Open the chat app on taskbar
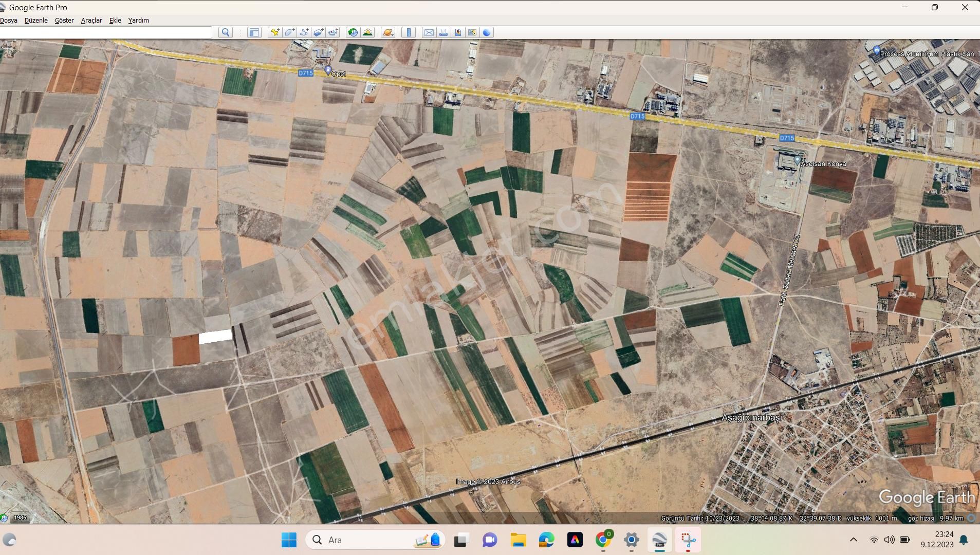The image size is (980, 555). [490, 540]
